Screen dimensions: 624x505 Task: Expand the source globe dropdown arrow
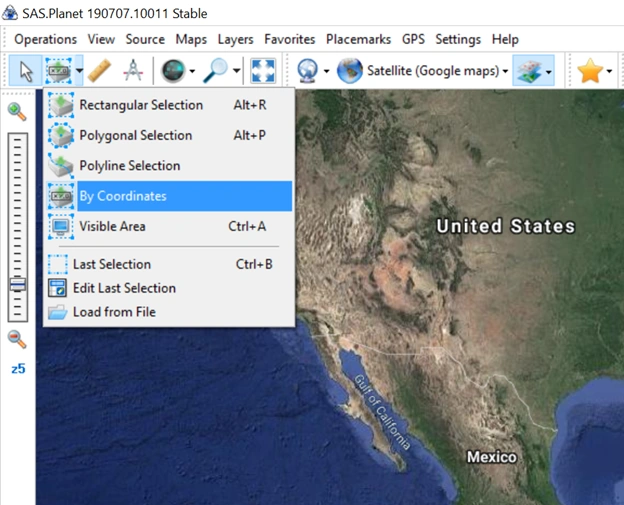(x=326, y=71)
